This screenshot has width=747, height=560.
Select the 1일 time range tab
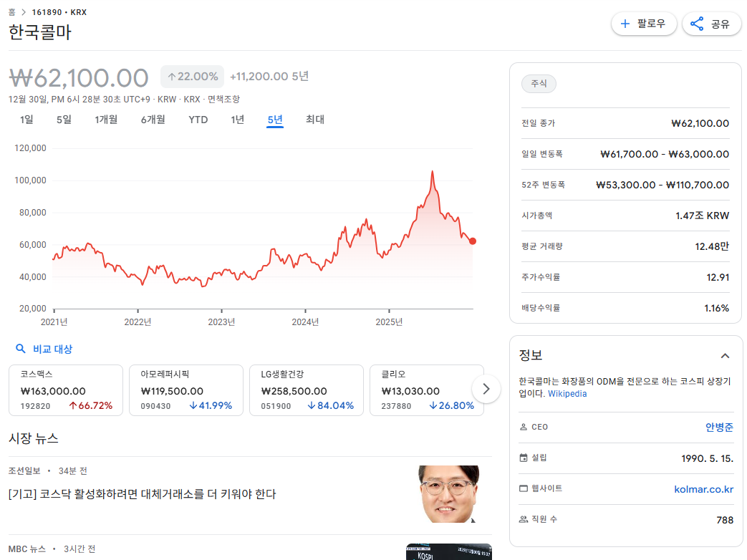[26, 120]
